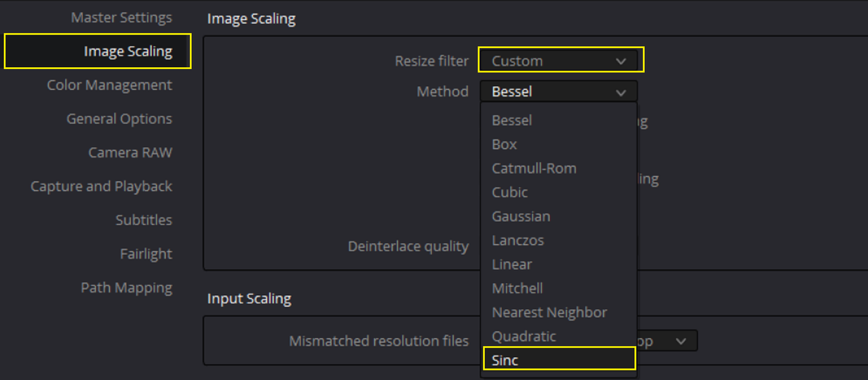Collapse the Method Bessel dropdown
This screenshot has height=380, width=868.
tap(559, 91)
